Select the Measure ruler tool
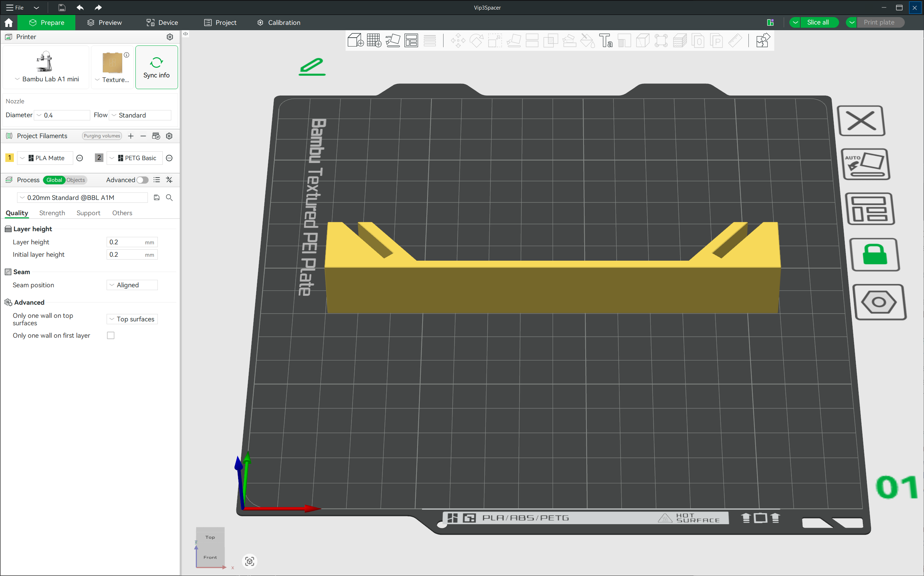924x576 pixels. tap(735, 40)
